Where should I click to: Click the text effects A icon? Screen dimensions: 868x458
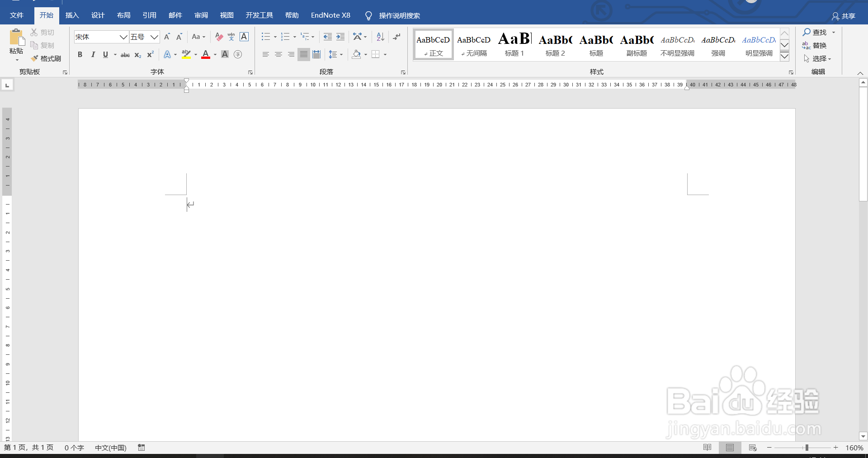(167, 54)
